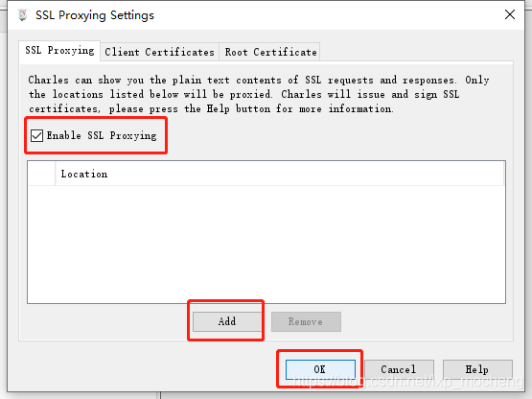Click the Charles app icon in title bar
532x399 pixels.
(x=23, y=15)
